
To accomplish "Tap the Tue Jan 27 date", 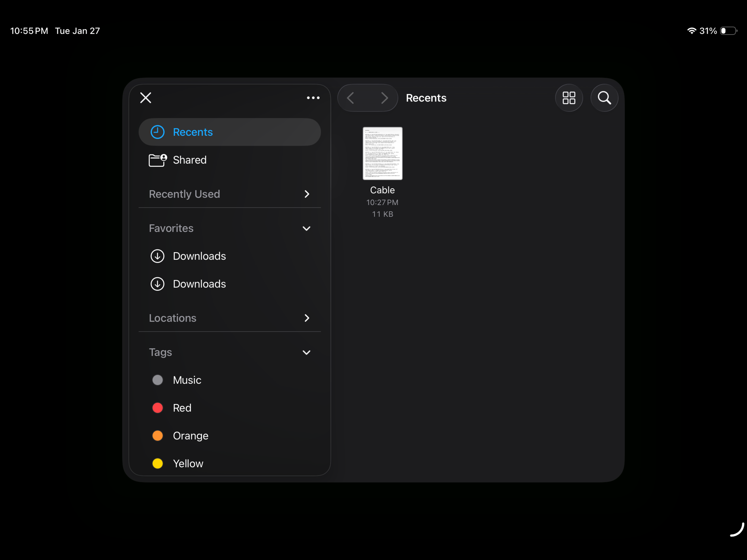I will pos(77,31).
